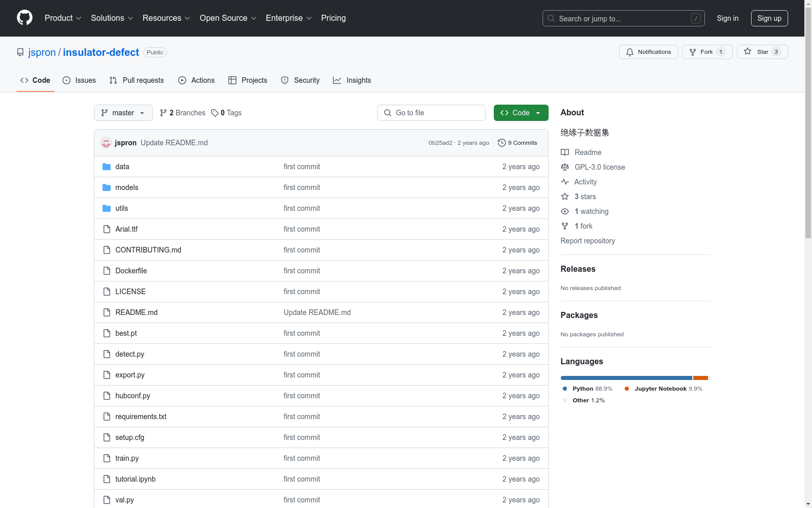Click the file icon beside detect.py
Image resolution: width=812 pixels, height=508 pixels.
click(x=107, y=354)
